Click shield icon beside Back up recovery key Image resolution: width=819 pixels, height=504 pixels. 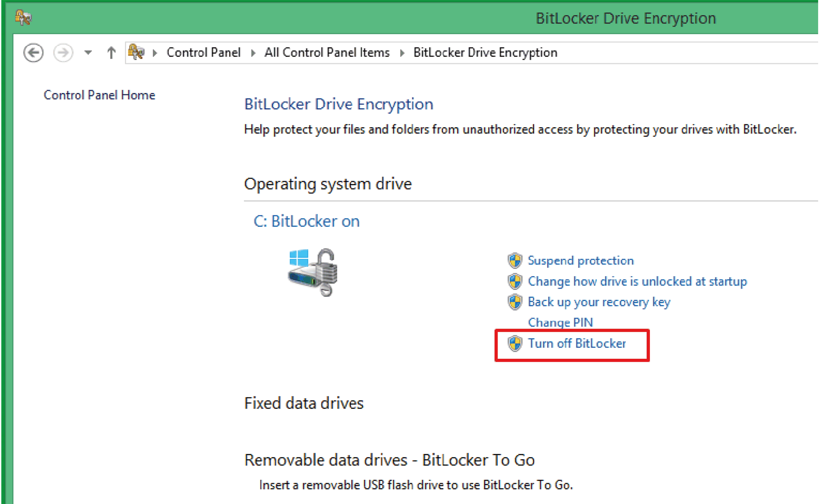[515, 302]
